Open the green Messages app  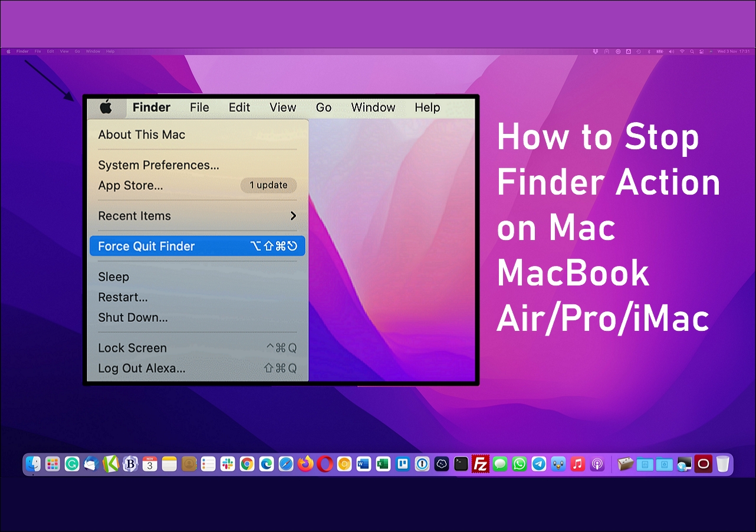[x=500, y=464]
